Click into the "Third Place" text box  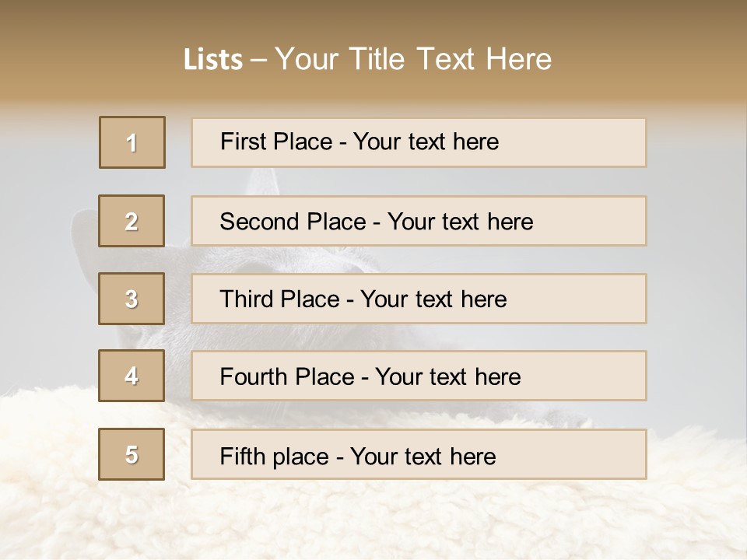[x=419, y=299]
